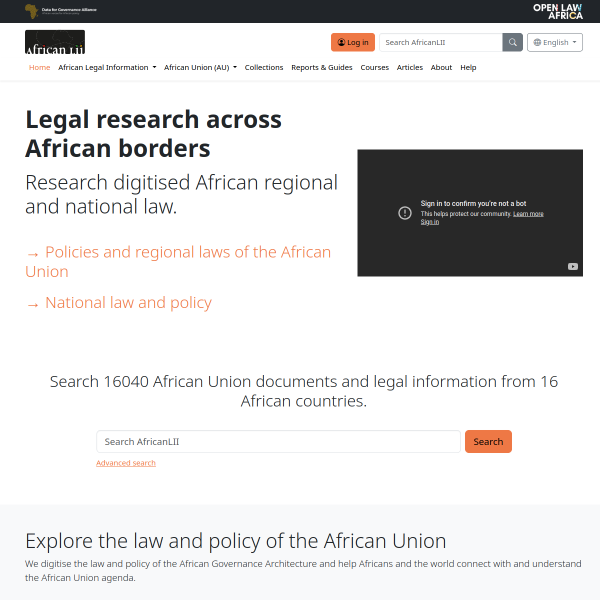Click the magnifier search icon button
Screen dimensions: 600x600
coord(512,42)
